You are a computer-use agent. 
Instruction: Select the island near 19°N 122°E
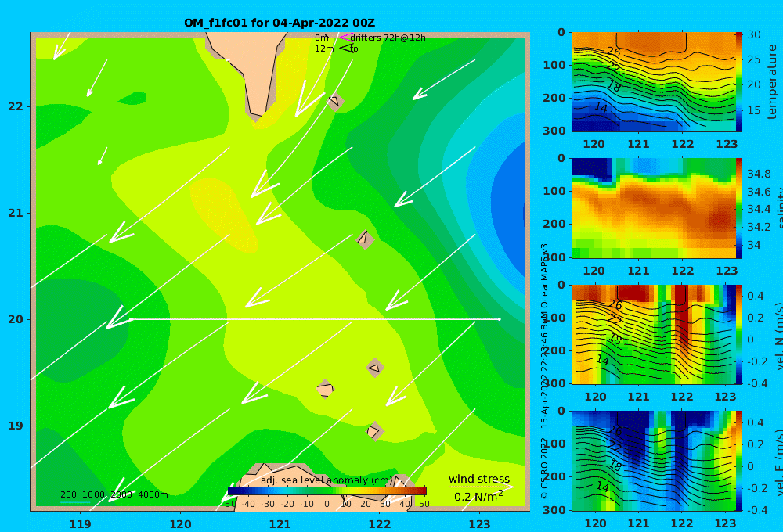coord(374,431)
